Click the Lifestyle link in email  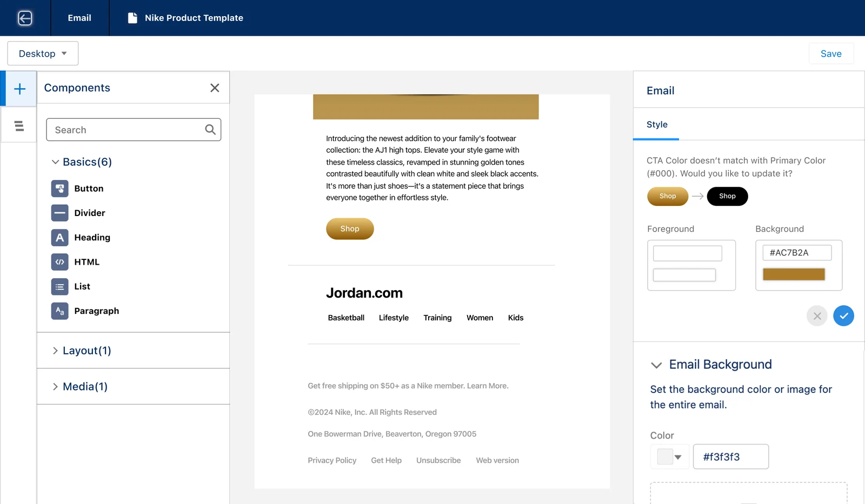click(394, 318)
